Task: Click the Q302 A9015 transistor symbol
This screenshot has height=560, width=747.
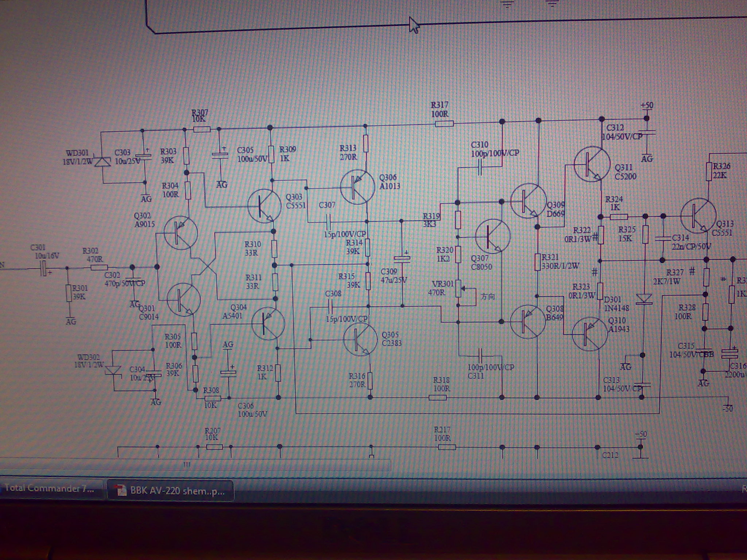Action: pos(181,233)
